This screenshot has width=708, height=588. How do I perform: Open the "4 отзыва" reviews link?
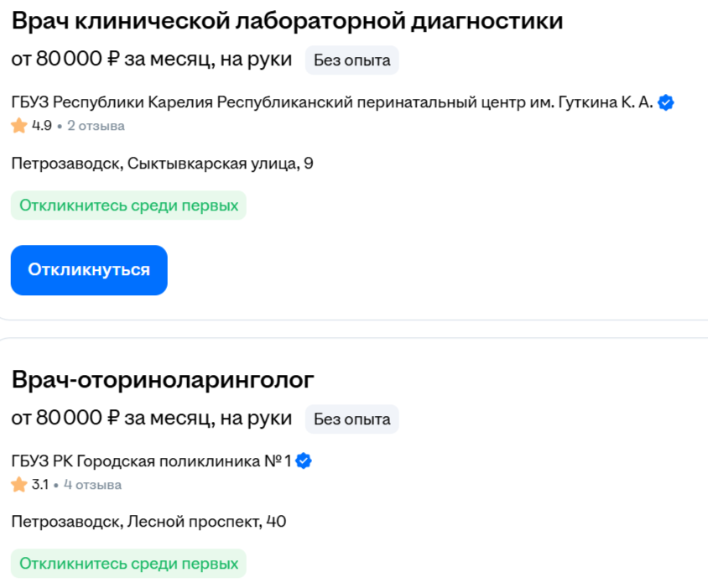tap(92, 484)
